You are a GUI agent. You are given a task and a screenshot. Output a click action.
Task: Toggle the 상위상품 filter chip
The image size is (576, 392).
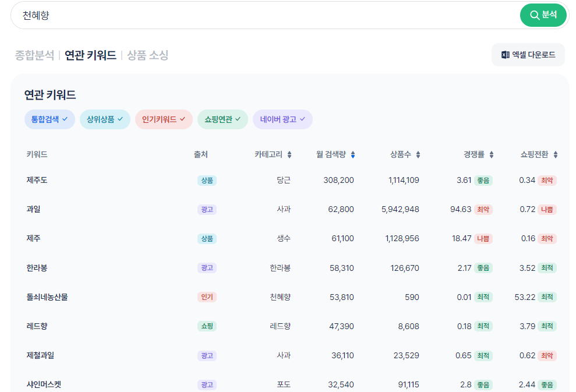pyautogui.click(x=105, y=119)
